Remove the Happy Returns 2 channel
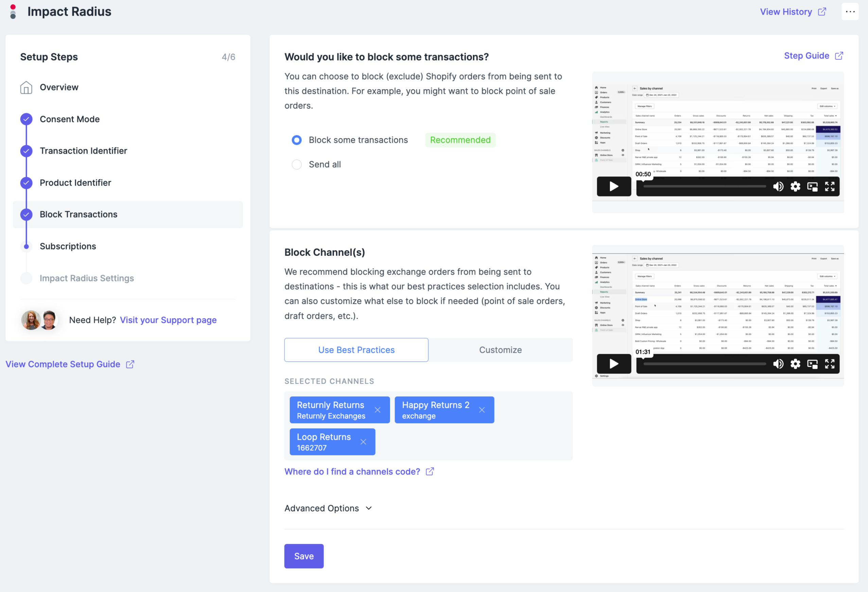 click(482, 410)
